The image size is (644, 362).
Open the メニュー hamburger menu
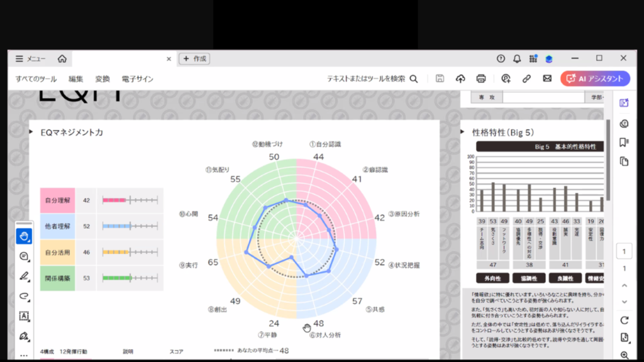point(30,58)
